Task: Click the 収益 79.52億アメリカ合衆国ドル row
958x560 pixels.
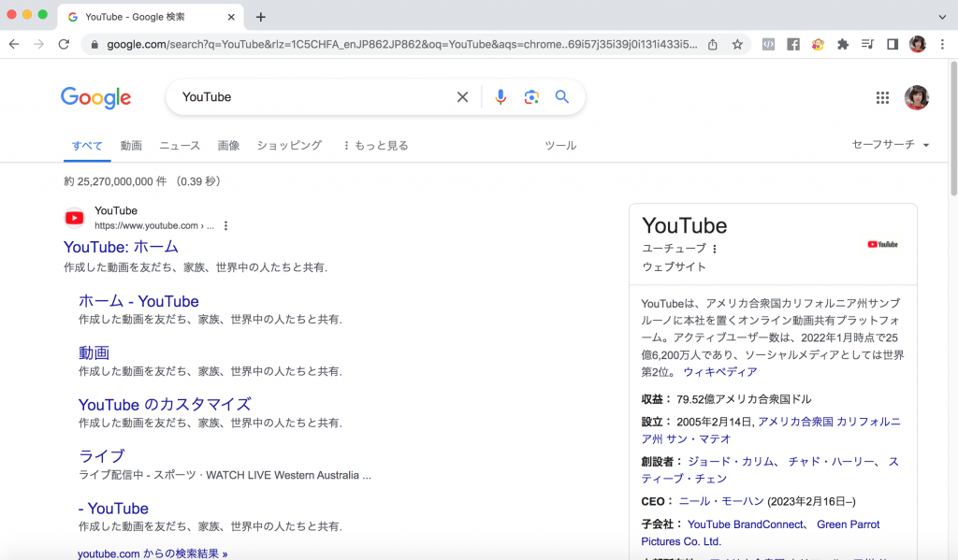Action: tap(726, 399)
